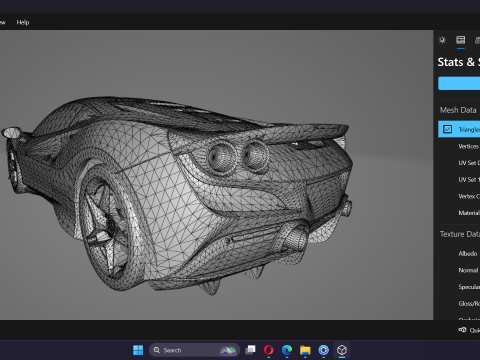The height and width of the screenshot is (360, 480).
Task: Uncheck the Triangles checkbox
Action: tap(447, 129)
